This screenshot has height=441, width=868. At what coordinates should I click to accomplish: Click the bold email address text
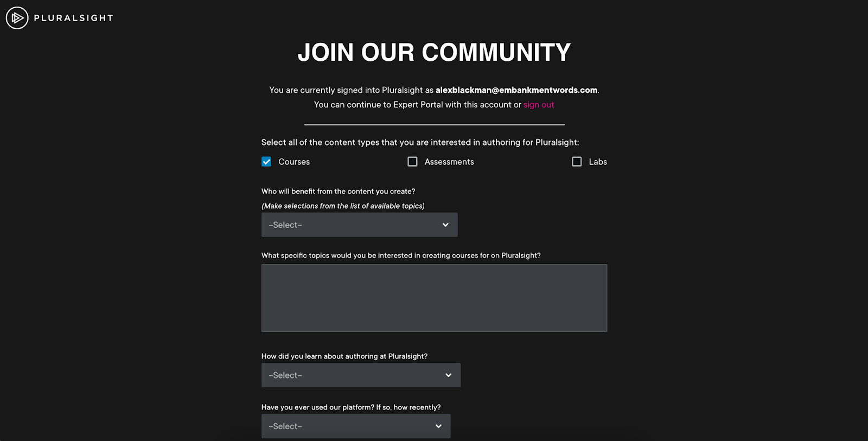[516, 90]
